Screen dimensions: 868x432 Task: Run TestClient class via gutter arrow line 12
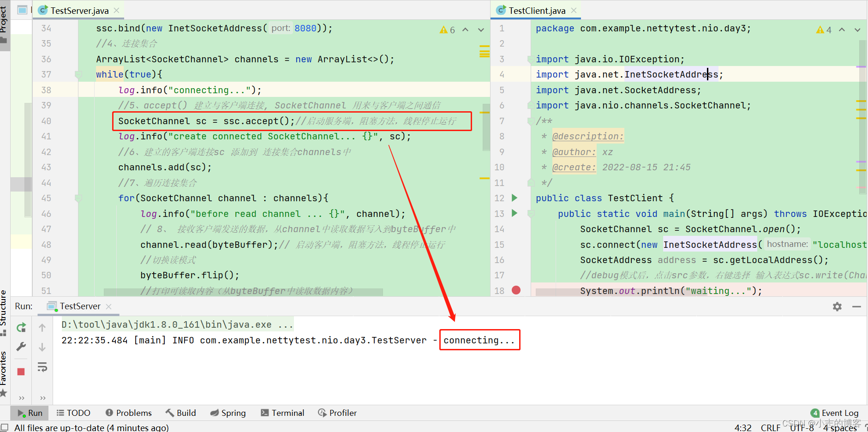click(x=515, y=198)
